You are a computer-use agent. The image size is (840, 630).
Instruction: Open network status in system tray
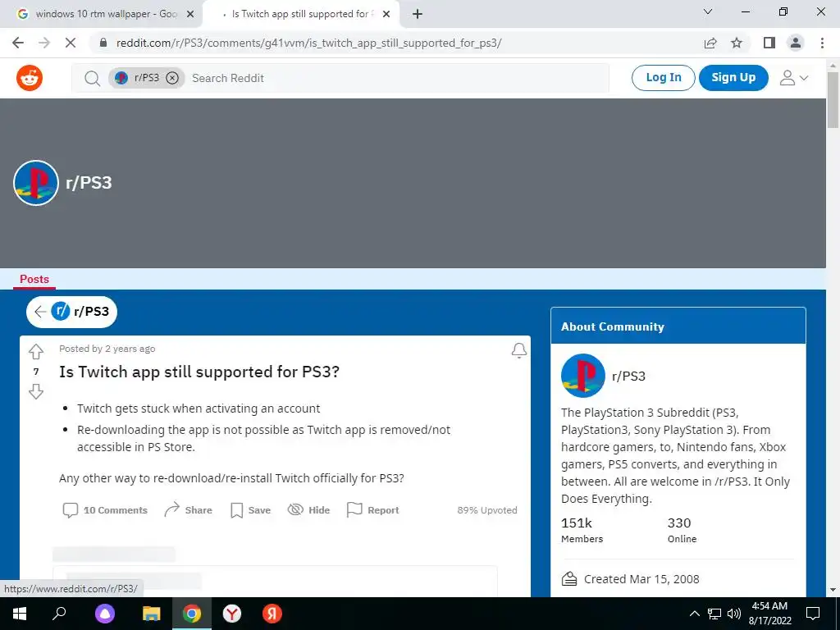pyautogui.click(x=714, y=614)
